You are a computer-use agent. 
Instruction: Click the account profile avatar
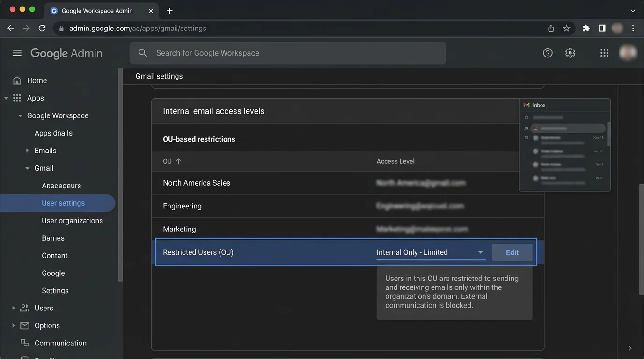click(x=627, y=52)
